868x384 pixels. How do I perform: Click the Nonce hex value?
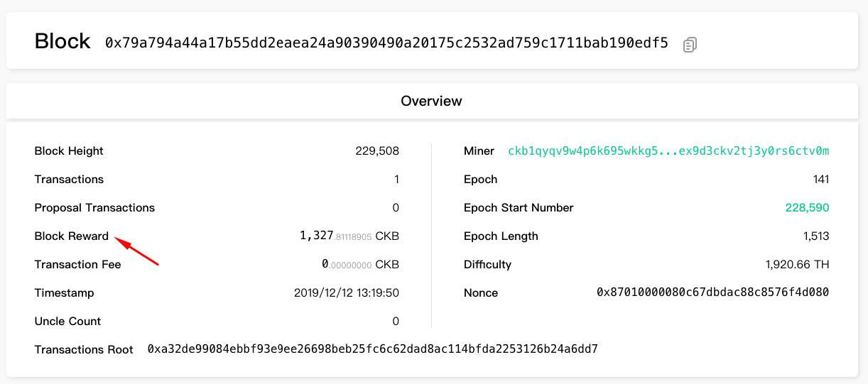pyautogui.click(x=712, y=293)
